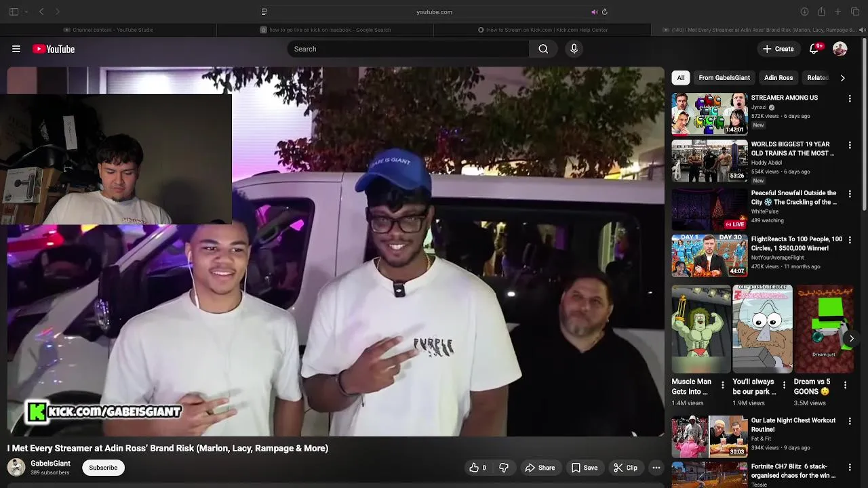
Task: Click the Jynxzi channel name
Action: pos(759,107)
